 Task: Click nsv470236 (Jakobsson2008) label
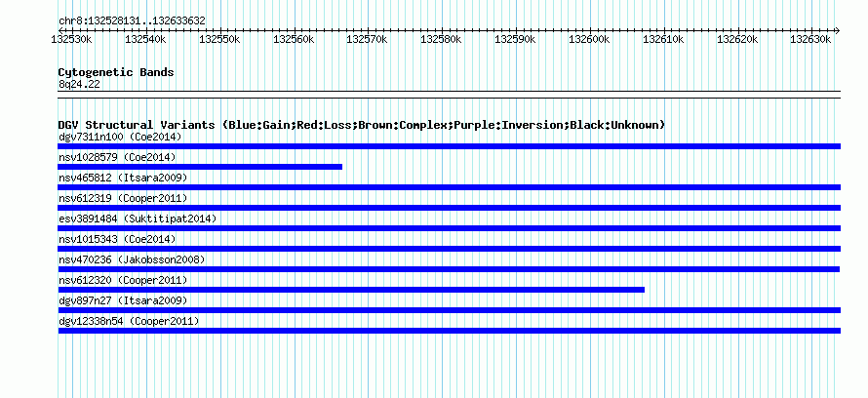pos(132,259)
